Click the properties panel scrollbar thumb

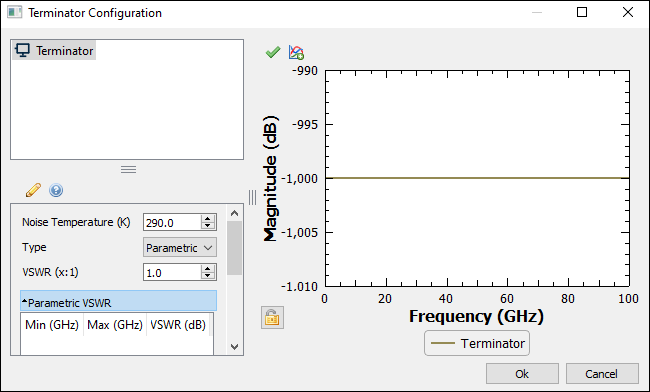234,248
